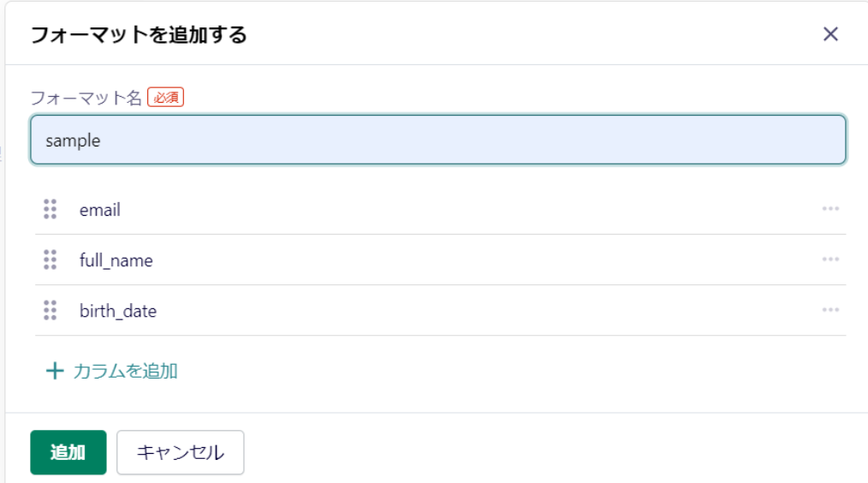The image size is (868, 483).
Task: Expand the birth_date ellipsis menu
Action: 830,310
